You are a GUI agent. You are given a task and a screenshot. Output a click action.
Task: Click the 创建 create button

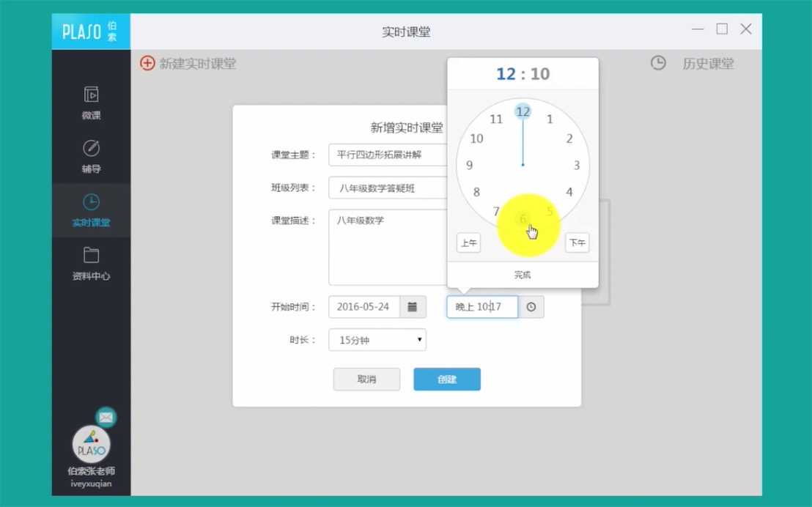point(447,380)
